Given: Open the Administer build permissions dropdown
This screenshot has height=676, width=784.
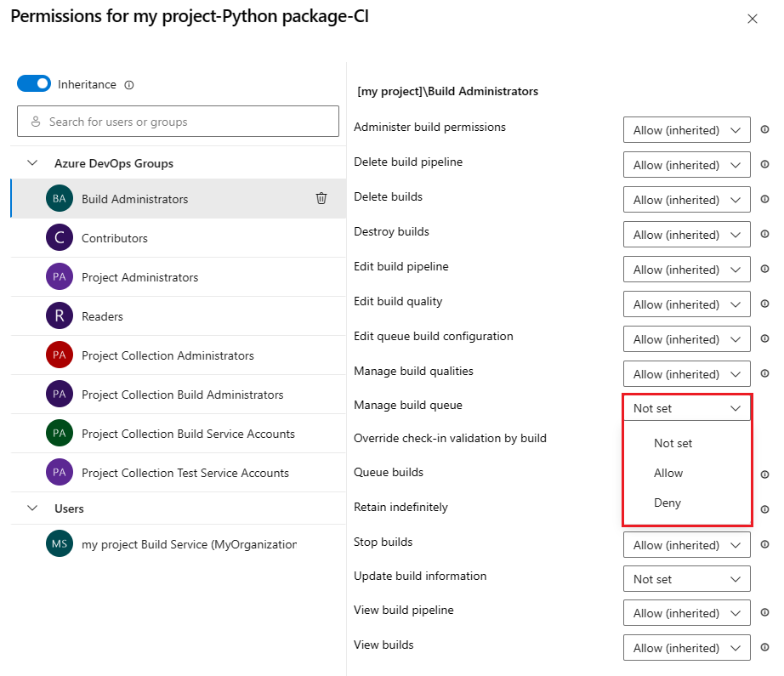Looking at the screenshot, I should [686, 130].
